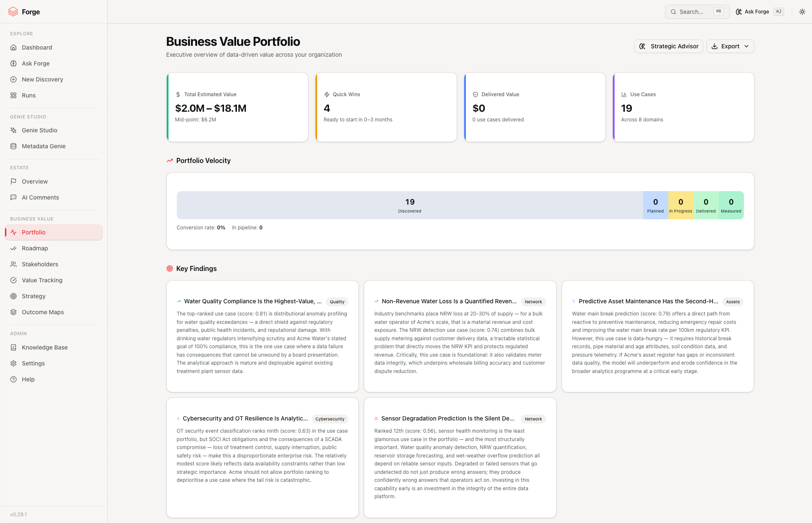Viewport: 812px width, 523px height.
Task: Click the Metadata Genie database icon
Action: [x=13, y=146]
